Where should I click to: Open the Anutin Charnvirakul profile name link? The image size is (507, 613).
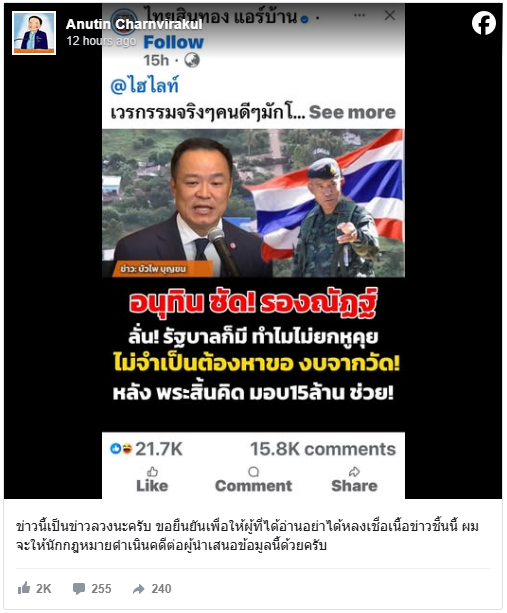tap(134, 24)
